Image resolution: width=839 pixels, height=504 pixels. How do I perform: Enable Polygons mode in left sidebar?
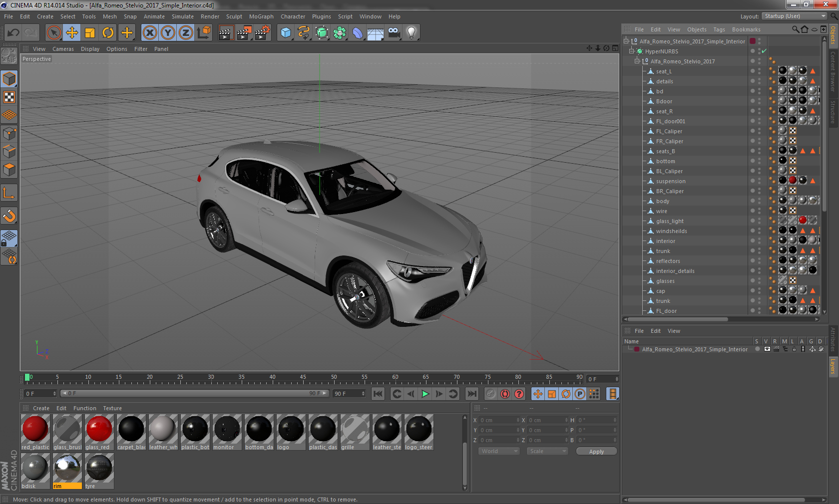pos(9,170)
